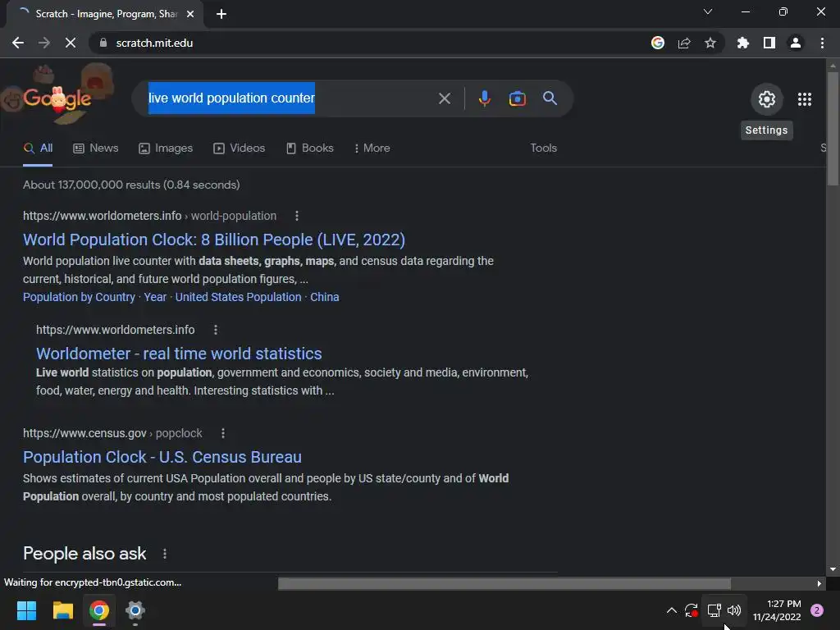Click the magnifier search button
840x630 pixels.
[550, 98]
